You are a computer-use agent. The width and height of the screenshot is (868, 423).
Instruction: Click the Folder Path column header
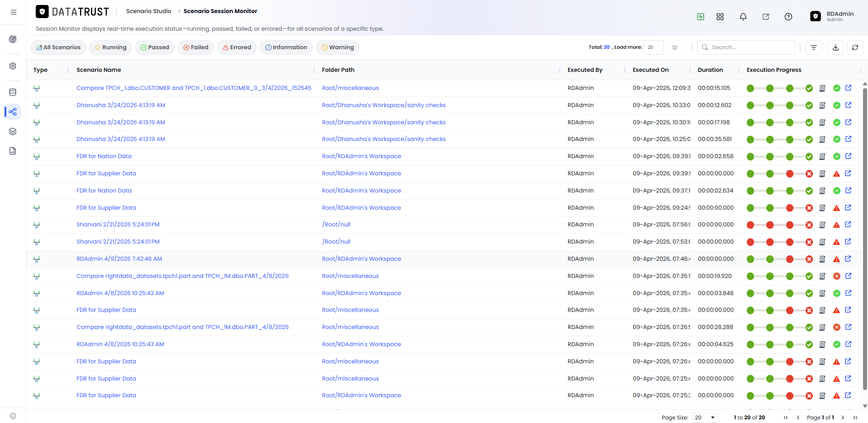338,70
